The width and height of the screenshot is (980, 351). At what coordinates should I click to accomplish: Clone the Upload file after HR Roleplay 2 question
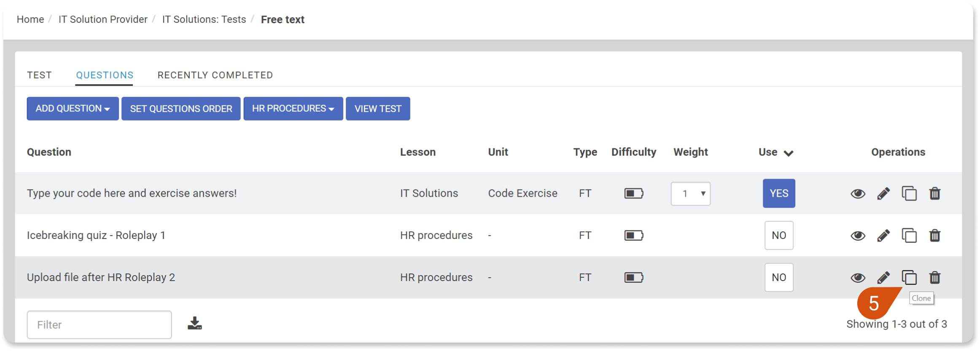pyautogui.click(x=909, y=278)
